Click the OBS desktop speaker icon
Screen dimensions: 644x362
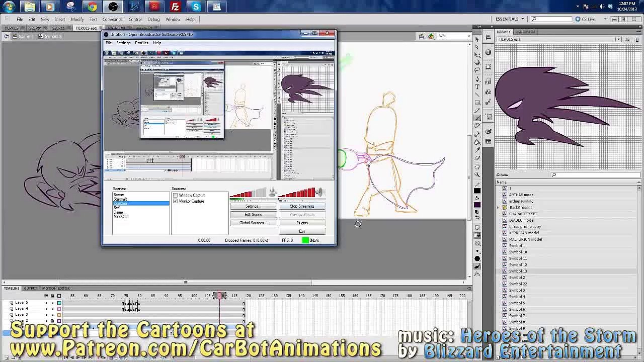point(319,192)
